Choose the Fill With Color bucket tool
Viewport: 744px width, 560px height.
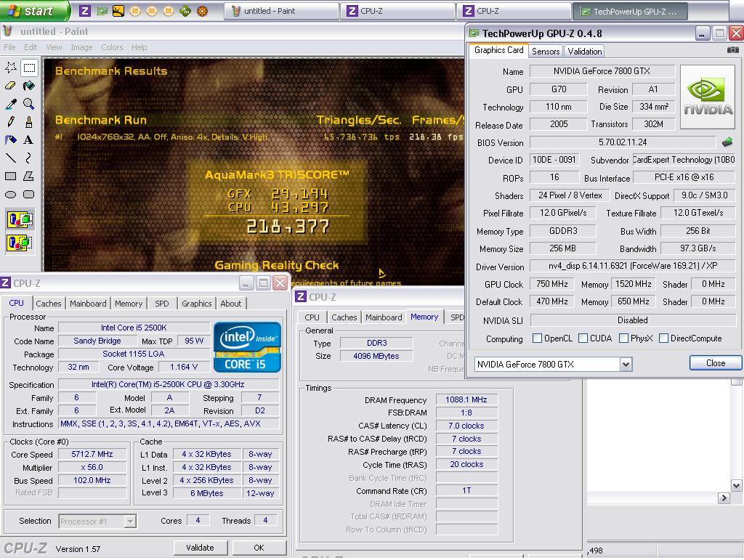29,86
